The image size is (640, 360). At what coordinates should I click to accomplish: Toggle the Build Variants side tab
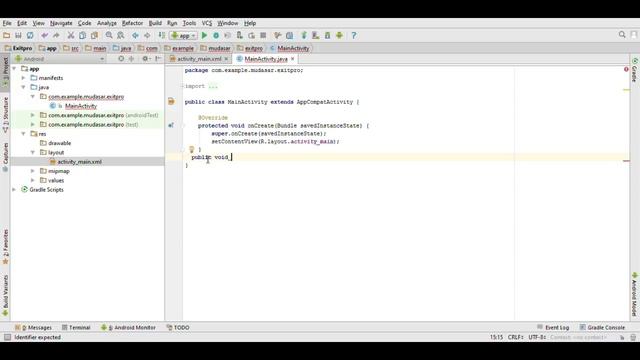5,296
